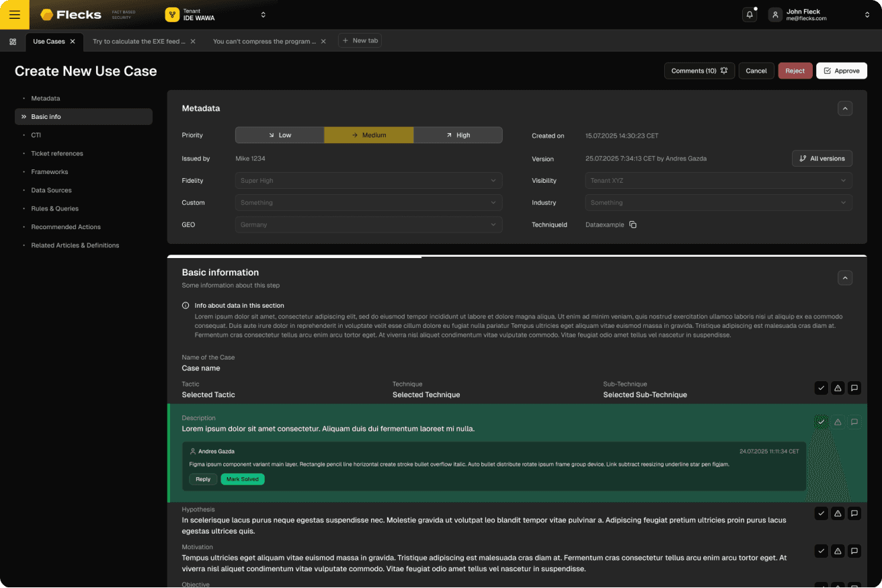Collapse the Metadata section
This screenshot has height=588, width=882.
click(845, 108)
